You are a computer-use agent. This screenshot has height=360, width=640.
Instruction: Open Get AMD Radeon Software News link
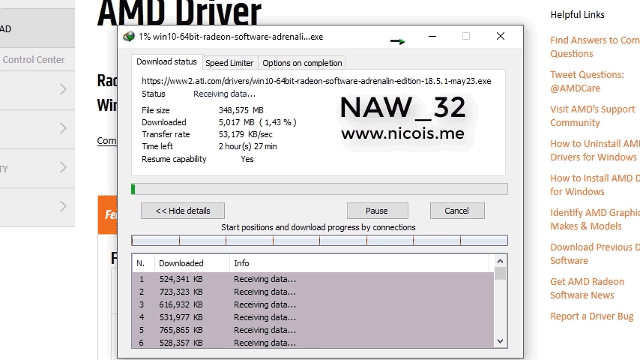click(x=587, y=288)
